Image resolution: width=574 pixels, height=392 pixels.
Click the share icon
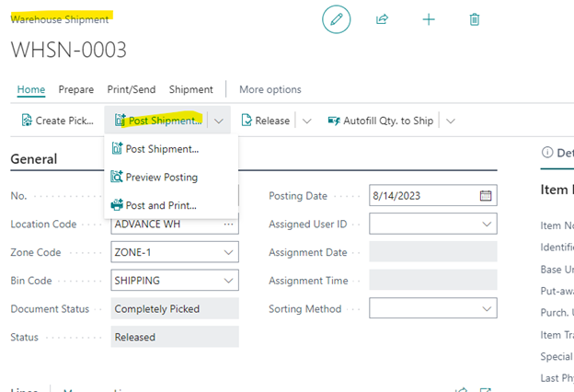[x=382, y=19]
